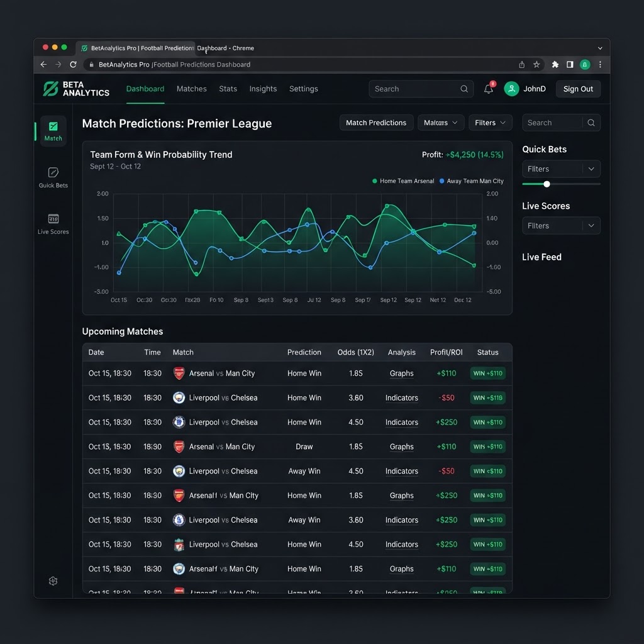Click the Beta Analytics logo

tap(76, 89)
